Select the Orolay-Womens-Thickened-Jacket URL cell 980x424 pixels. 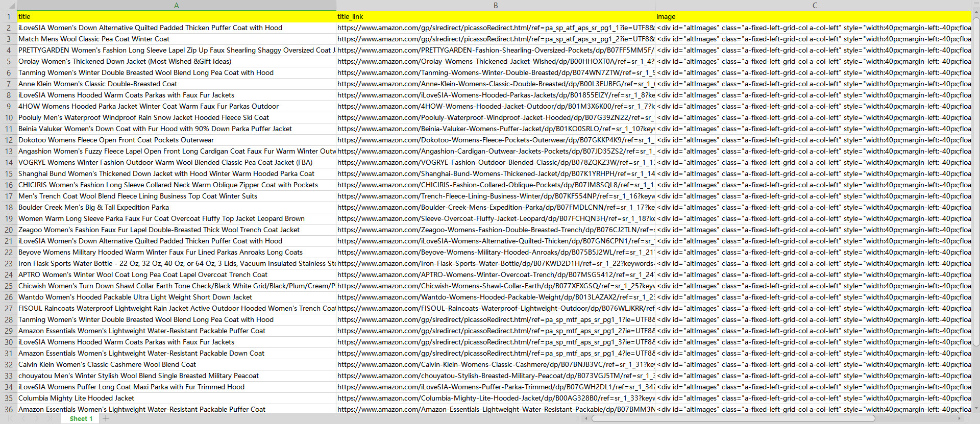coord(495,61)
